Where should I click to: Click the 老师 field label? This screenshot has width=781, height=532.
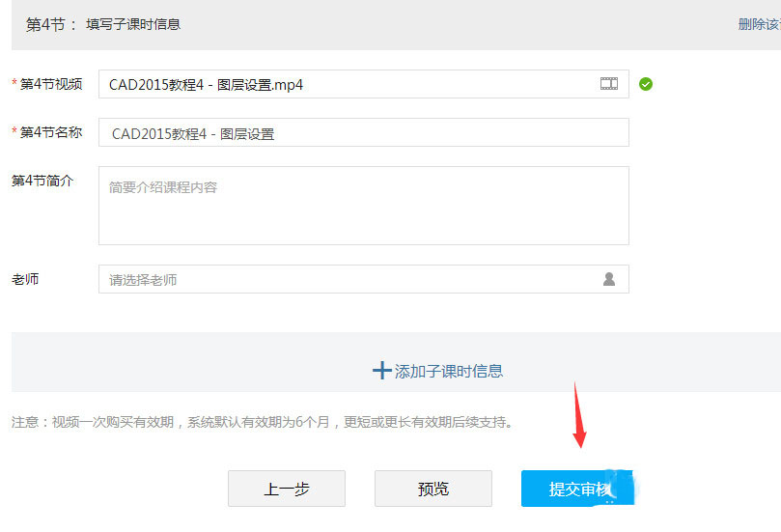[25, 279]
